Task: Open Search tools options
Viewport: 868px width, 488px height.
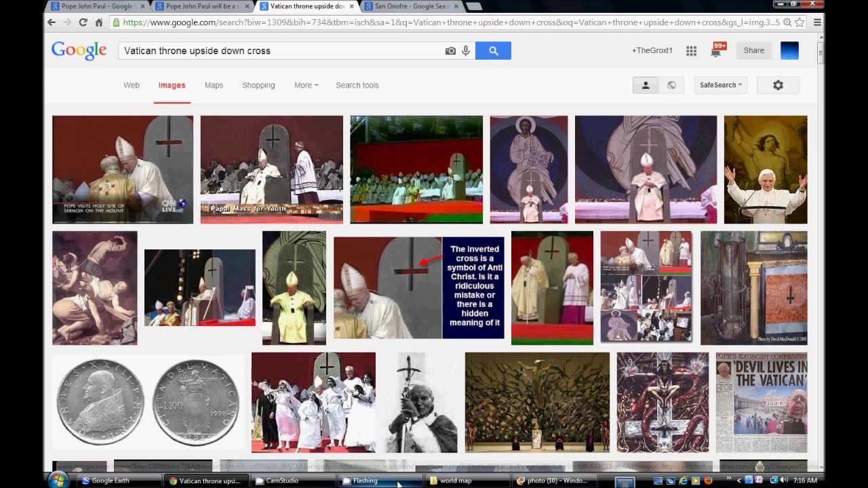Action: (x=357, y=85)
